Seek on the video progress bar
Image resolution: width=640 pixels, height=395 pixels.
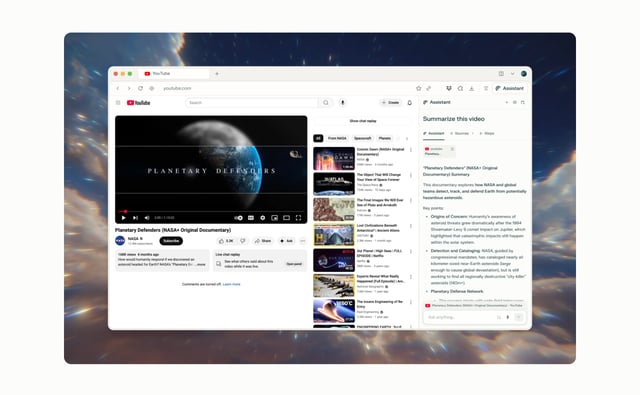click(x=211, y=211)
